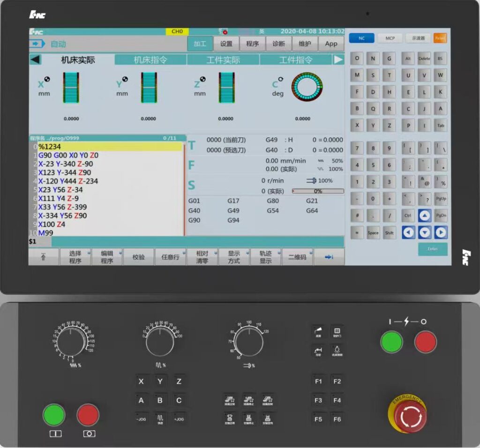This screenshot has width=480, height=448.
Task: Click the softkey menu up-level arrow
Action: (44, 257)
